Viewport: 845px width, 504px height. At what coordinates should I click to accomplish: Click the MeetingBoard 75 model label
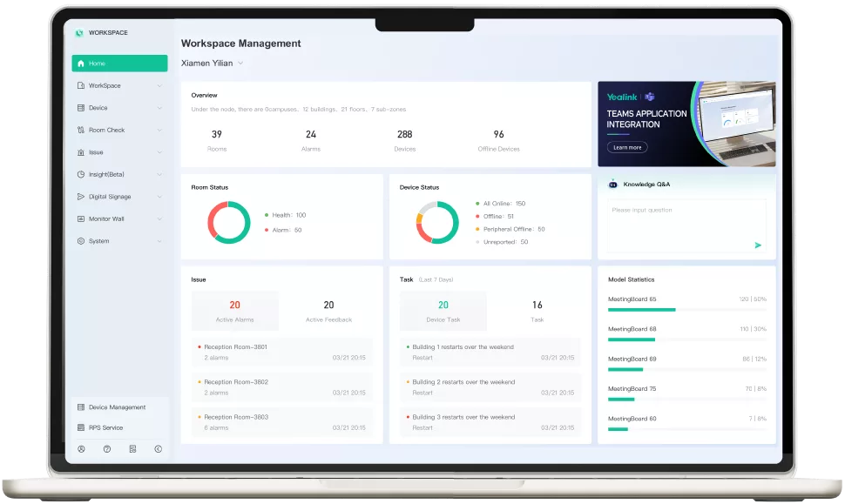point(632,389)
